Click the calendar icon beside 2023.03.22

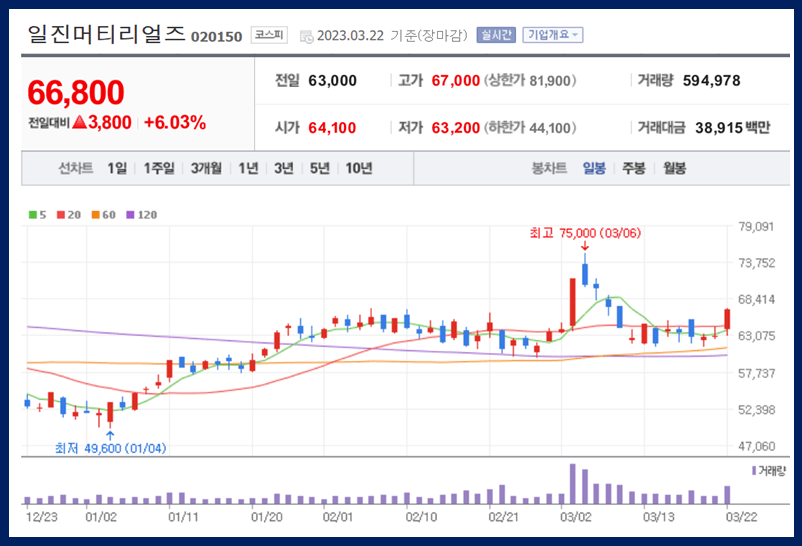(x=306, y=36)
